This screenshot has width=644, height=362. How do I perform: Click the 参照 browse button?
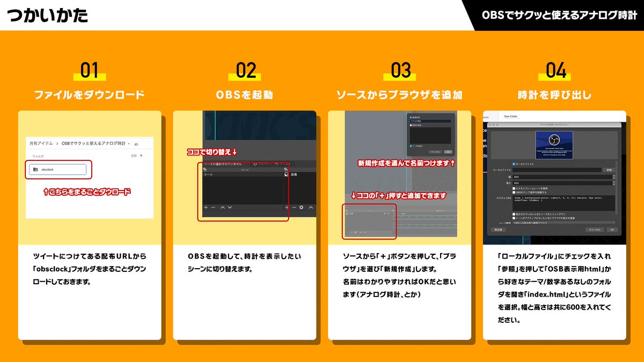point(609,170)
